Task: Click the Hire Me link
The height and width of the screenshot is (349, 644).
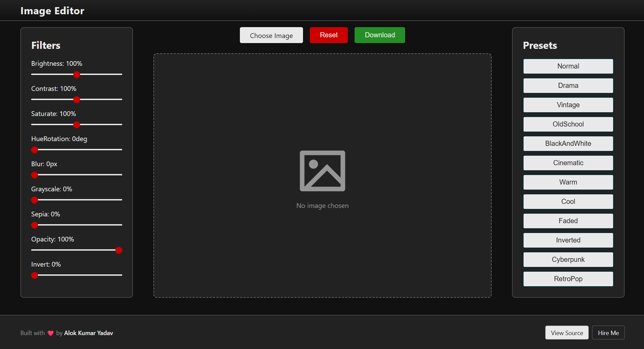Action: pyautogui.click(x=608, y=333)
